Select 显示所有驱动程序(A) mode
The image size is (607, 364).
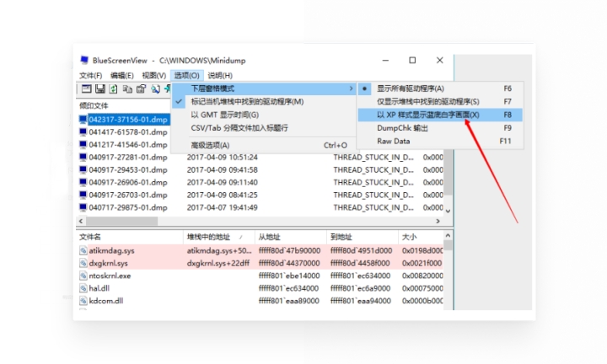tap(440, 88)
